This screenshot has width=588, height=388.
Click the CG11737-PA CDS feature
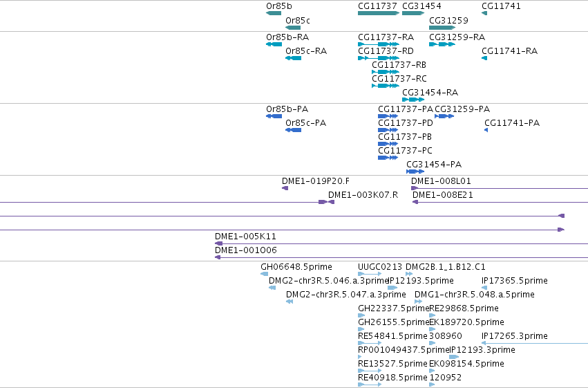tap(388, 116)
